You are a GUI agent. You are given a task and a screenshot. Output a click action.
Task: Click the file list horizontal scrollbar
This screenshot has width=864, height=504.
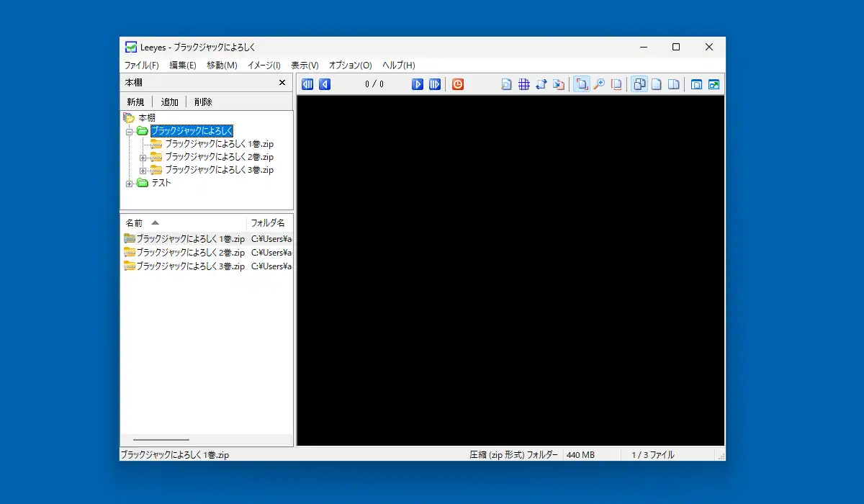point(206,439)
